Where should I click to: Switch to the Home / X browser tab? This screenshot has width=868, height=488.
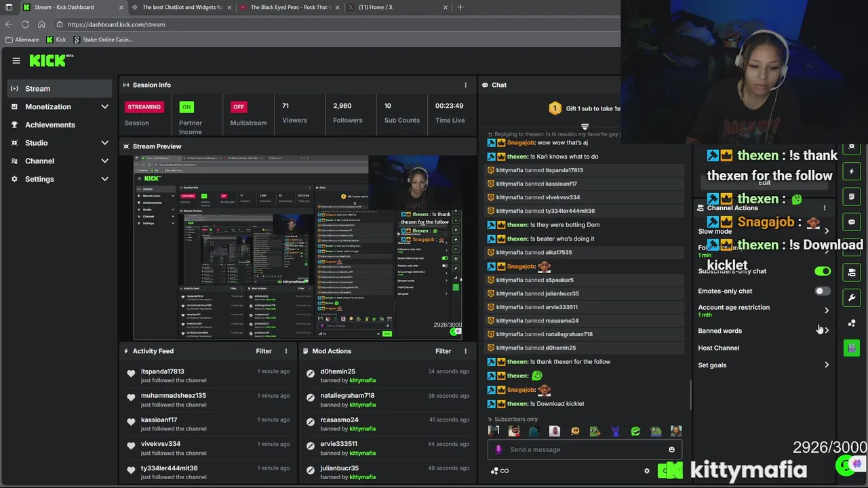397,7
